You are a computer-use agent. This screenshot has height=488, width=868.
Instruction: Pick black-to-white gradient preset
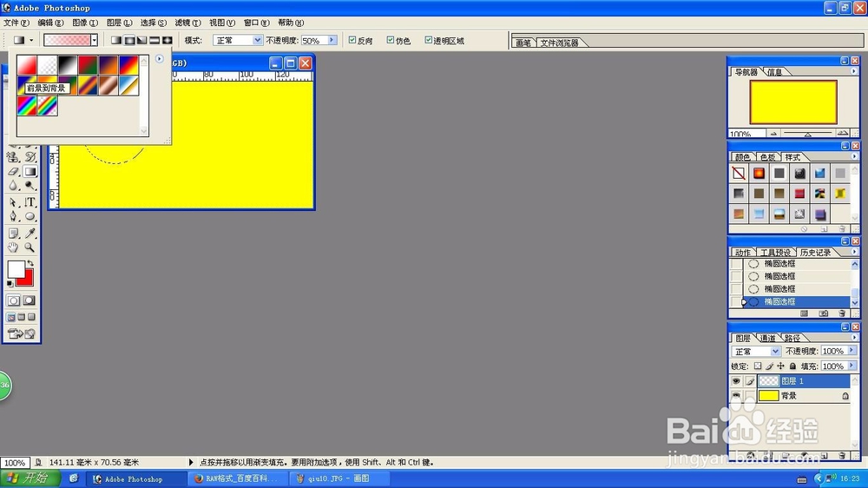point(68,65)
